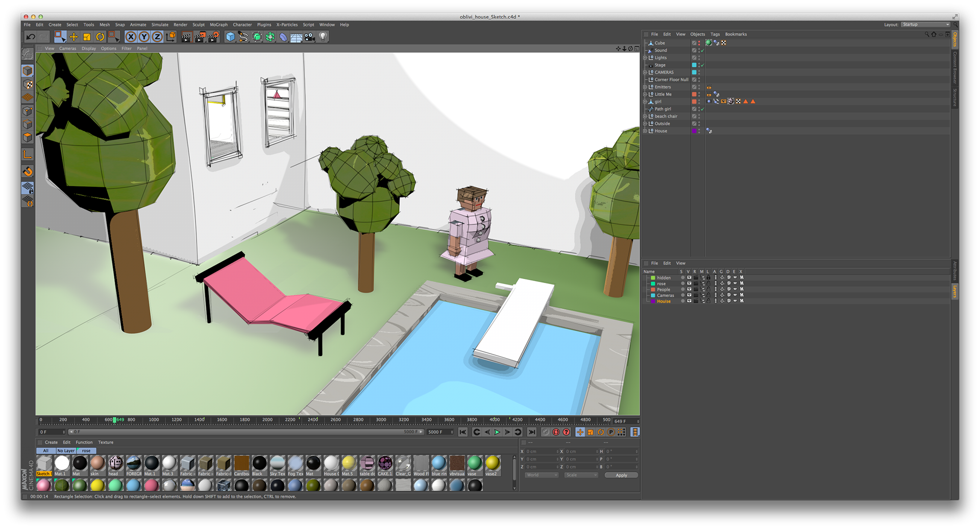Image resolution: width=980 pixels, height=529 pixels.
Task: Open the Layout Startup dropdown
Action: pos(925,24)
